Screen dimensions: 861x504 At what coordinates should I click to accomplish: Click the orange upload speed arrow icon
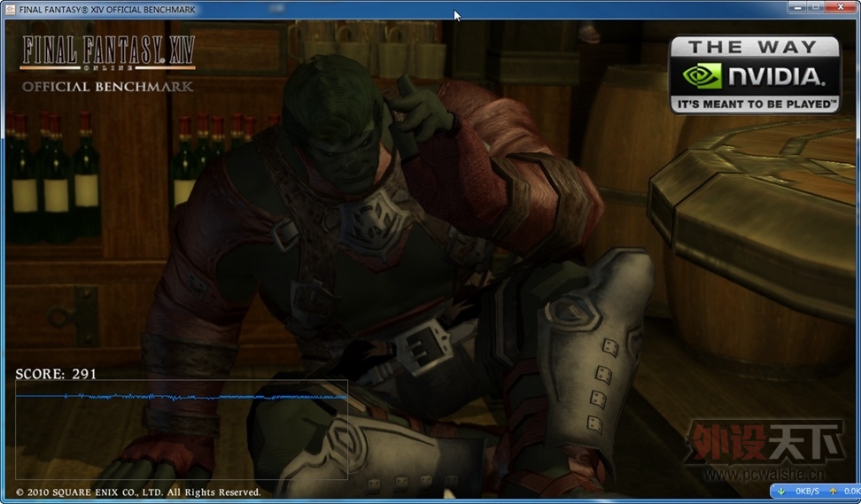click(x=833, y=491)
